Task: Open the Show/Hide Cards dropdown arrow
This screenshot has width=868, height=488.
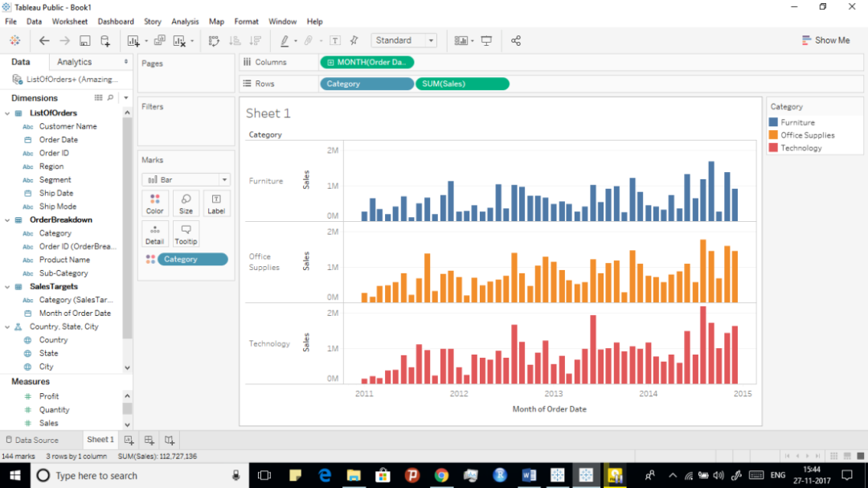Action: [473, 41]
